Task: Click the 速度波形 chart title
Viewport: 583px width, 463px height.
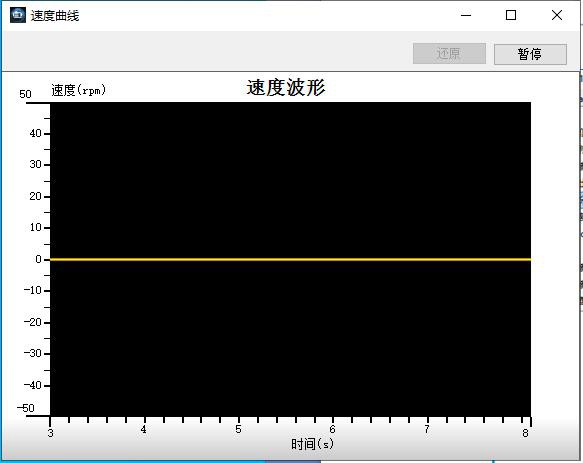Action: pyautogui.click(x=286, y=88)
